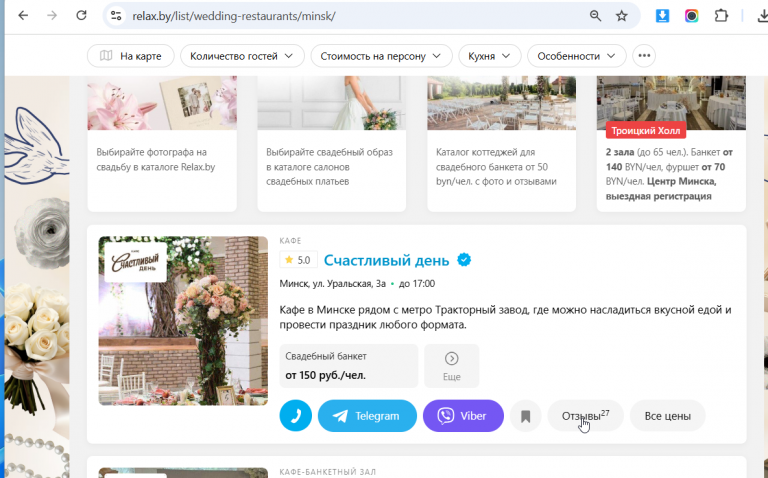Expand more prices with Еще button
This screenshot has height=478, width=768.
pos(452,366)
